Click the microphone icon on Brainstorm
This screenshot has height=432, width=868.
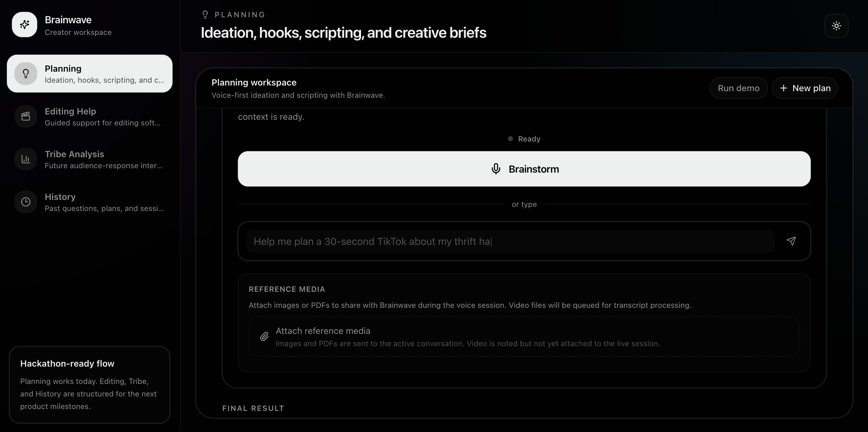click(x=496, y=169)
